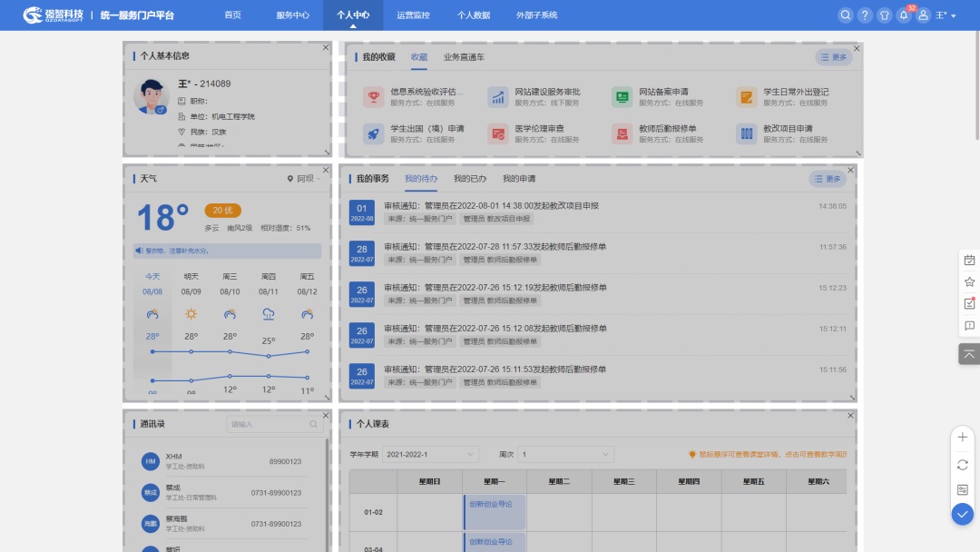The height and width of the screenshot is (552, 980).
Task: Open the user name dropdown arrow in header
Action: [x=953, y=16]
